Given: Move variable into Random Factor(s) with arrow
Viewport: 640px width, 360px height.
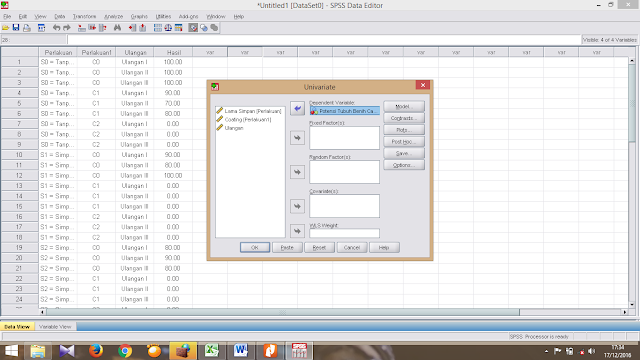Looking at the screenshot, I should pos(297,172).
